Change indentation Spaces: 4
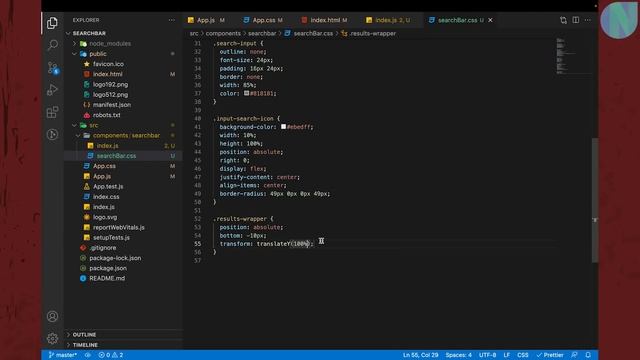This screenshot has width=640, height=360. (x=458, y=355)
